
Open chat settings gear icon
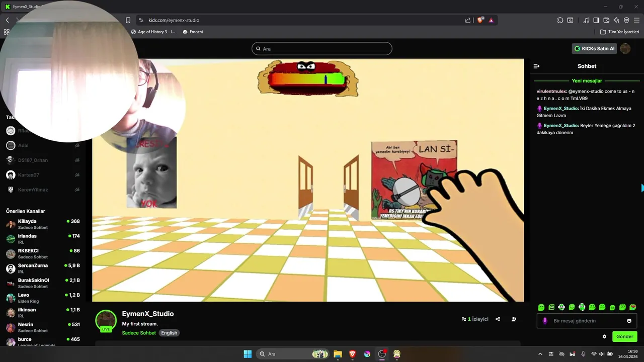(x=604, y=336)
